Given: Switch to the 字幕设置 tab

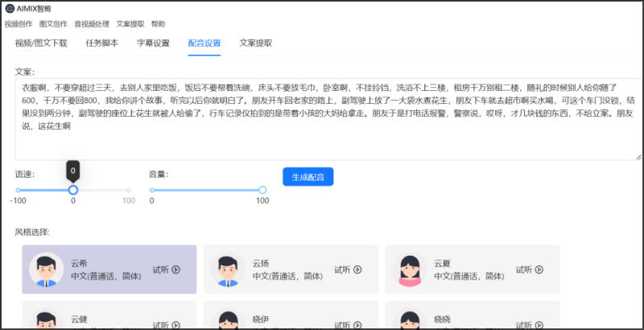Looking at the screenshot, I should click(153, 43).
